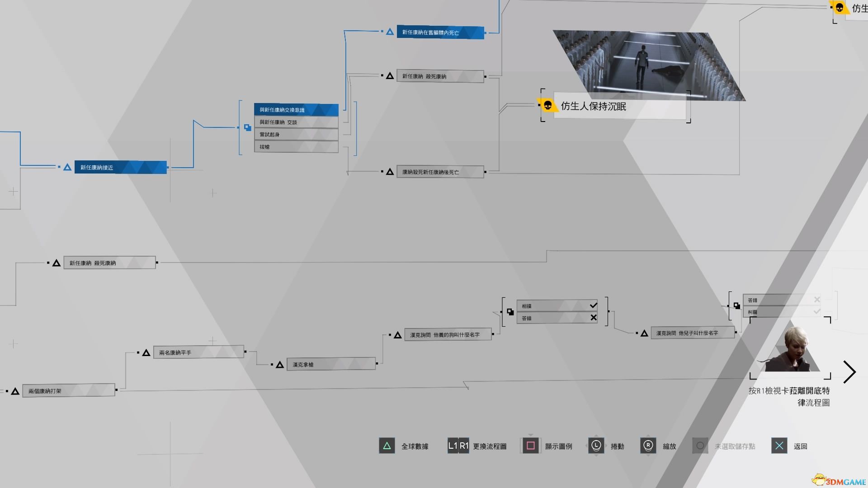Select the choice 拔槍

pos(296,146)
